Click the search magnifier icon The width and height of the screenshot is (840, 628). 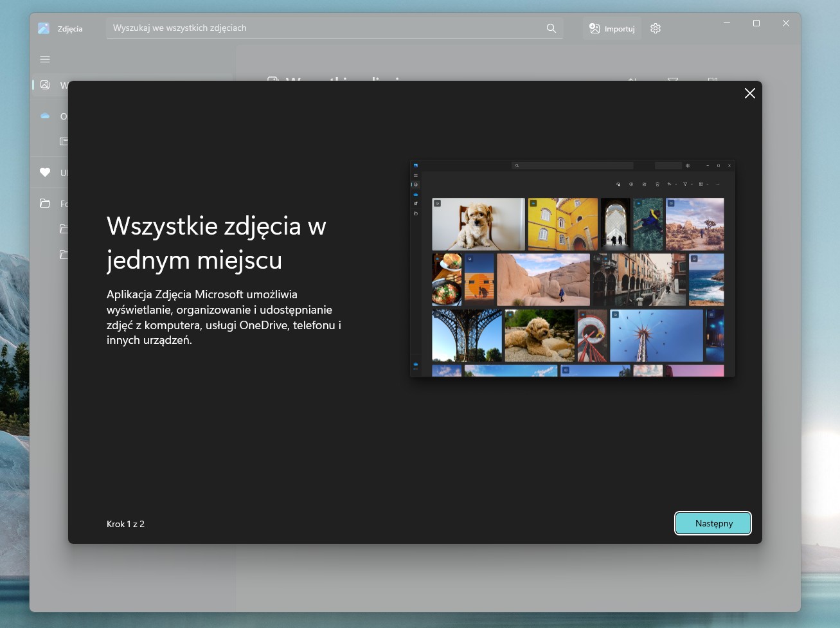tap(551, 28)
